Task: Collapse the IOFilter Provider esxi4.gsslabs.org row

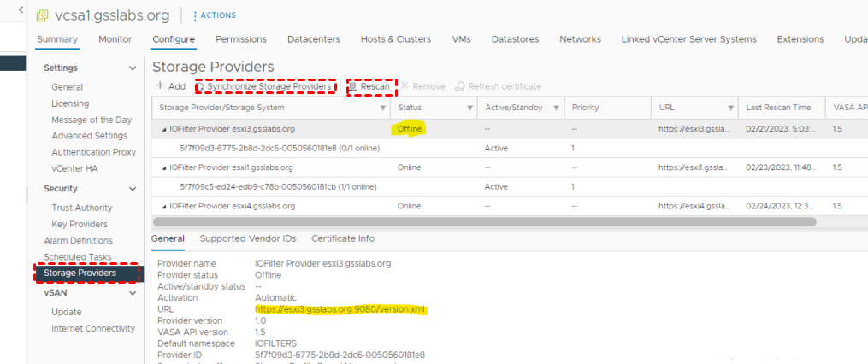Action: [164, 206]
